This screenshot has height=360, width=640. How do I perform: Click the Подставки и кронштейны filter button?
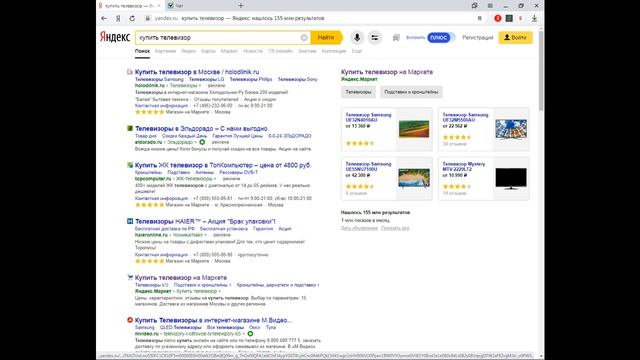(x=411, y=92)
